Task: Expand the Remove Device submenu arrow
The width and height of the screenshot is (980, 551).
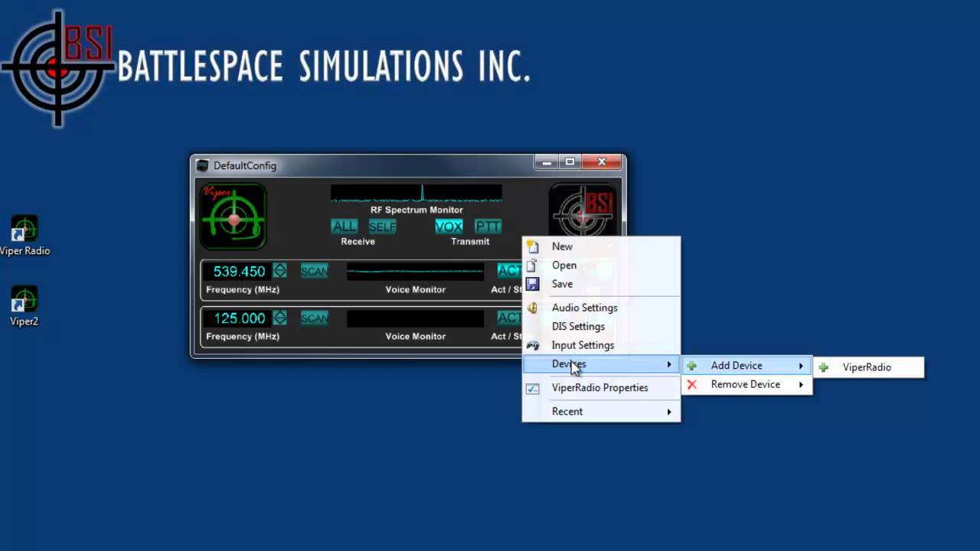Action: [x=802, y=384]
